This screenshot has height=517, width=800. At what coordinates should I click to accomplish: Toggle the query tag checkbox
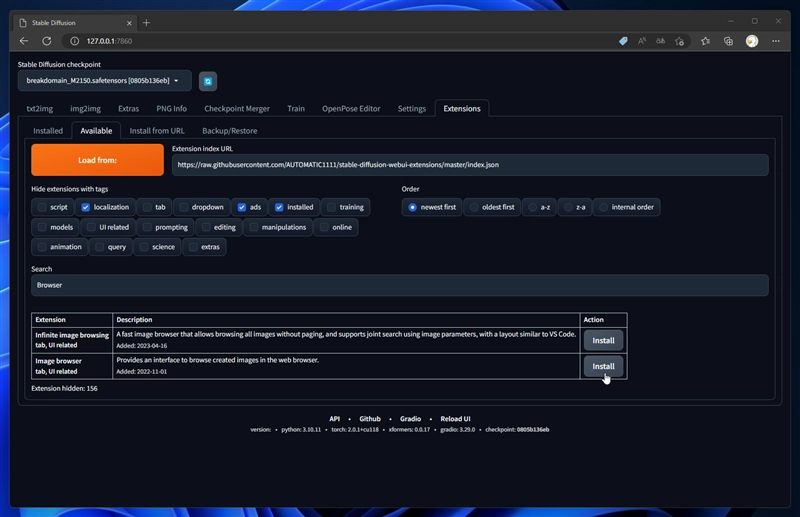pyautogui.click(x=99, y=247)
